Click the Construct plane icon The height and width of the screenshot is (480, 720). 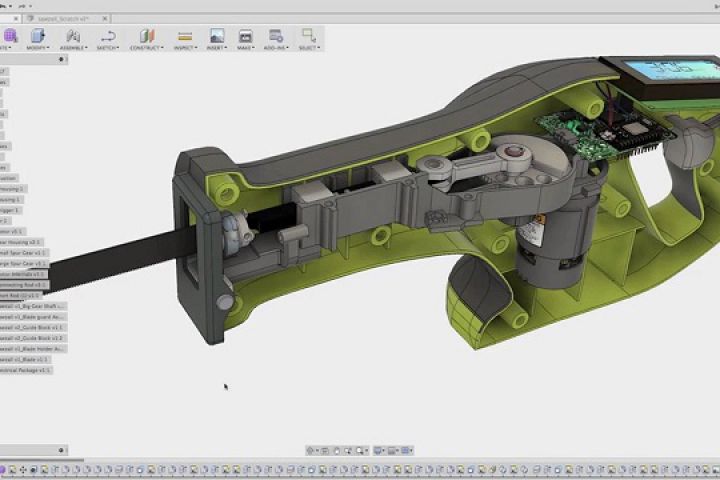click(x=148, y=36)
